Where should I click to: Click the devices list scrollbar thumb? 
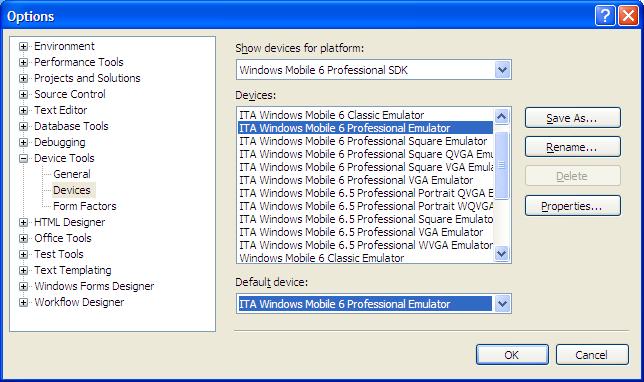point(501,165)
